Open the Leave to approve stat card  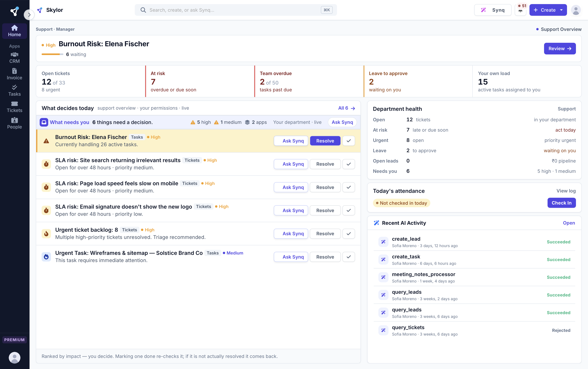[418, 81]
